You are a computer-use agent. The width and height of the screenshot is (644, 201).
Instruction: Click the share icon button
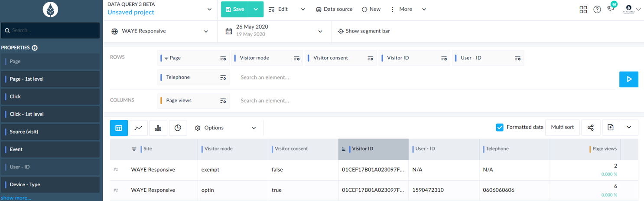tap(591, 128)
